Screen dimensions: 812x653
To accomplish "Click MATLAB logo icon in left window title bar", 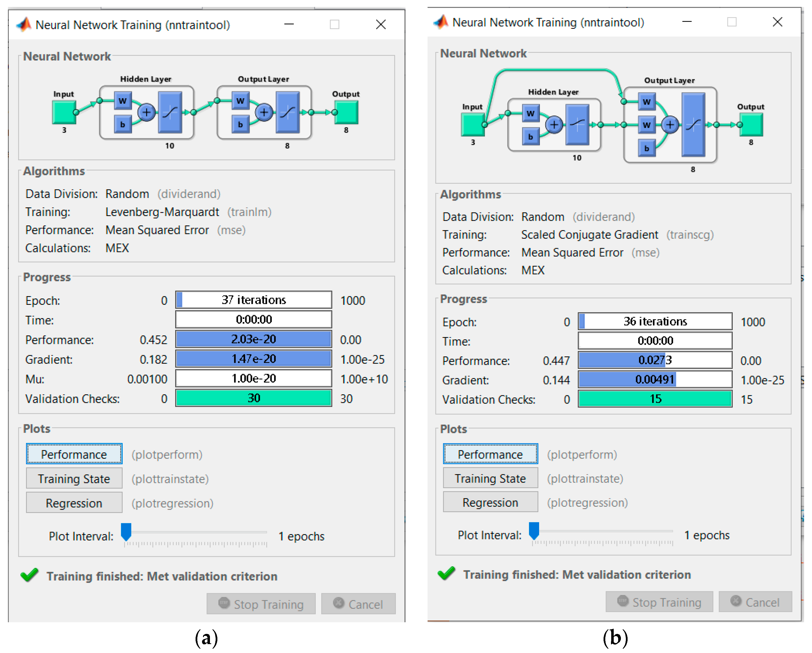I will 24,25.
